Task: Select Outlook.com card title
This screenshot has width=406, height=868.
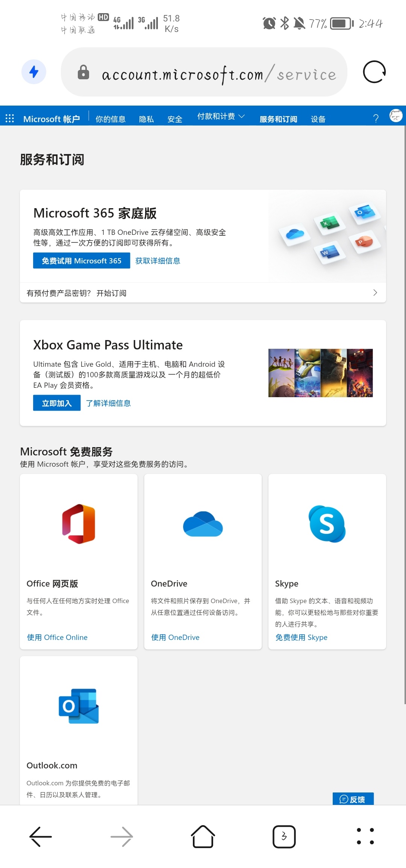Action: 52,765
